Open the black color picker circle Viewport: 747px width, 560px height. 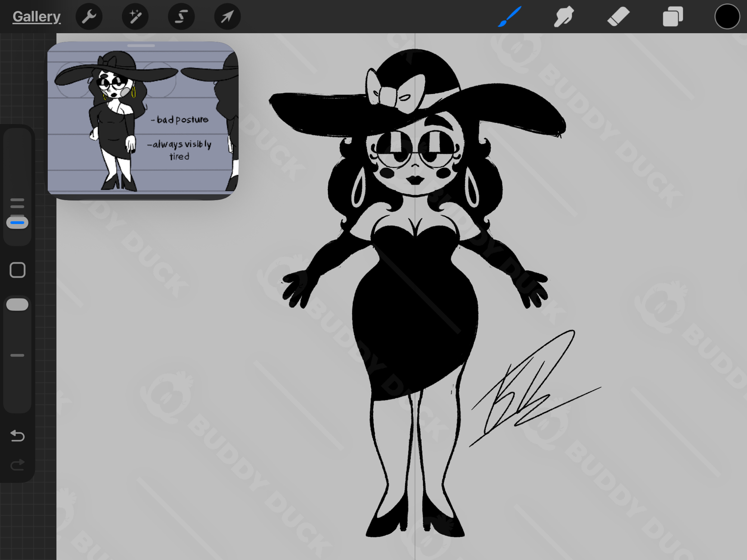727,16
